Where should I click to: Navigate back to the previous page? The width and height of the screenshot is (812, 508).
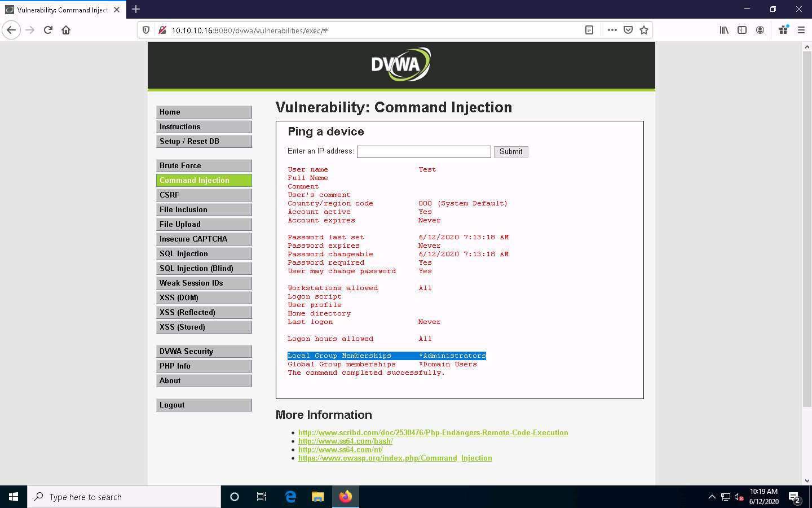tap(11, 30)
